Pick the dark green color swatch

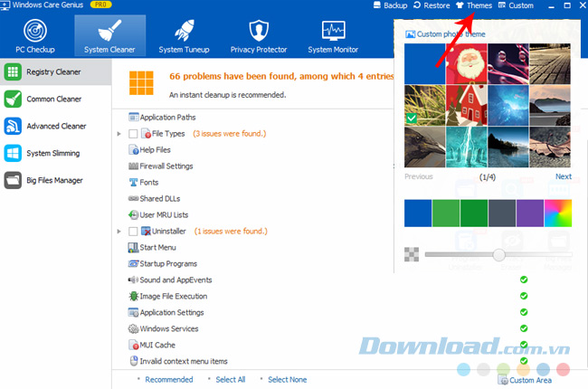coord(474,213)
